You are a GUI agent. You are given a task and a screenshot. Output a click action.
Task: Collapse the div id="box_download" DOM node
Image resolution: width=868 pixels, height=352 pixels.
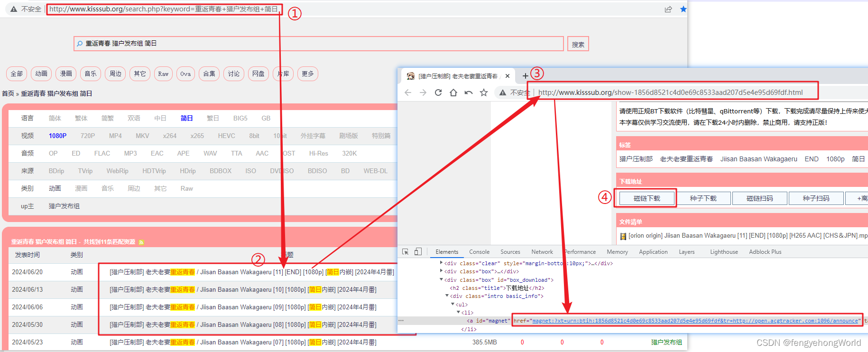441,279
